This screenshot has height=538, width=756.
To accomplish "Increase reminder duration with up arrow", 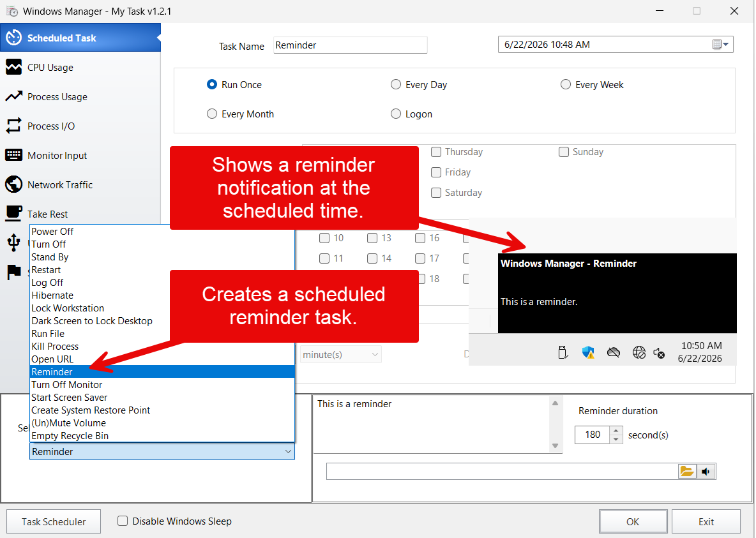I will click(616, 431).
